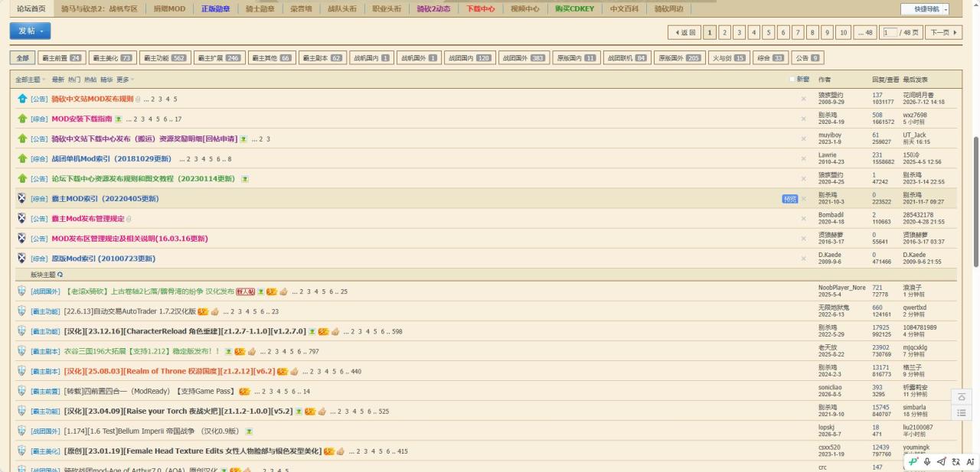The height and width of the screenshot is (472, 980).
Task: Click the pin arrow icon beside MOD安装下载指南
Action: 22,119
